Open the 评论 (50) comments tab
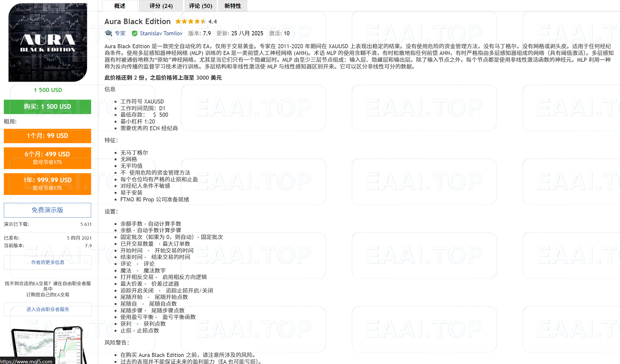The width and height of the screenshot is (620, 364). [x=200, y=6]
